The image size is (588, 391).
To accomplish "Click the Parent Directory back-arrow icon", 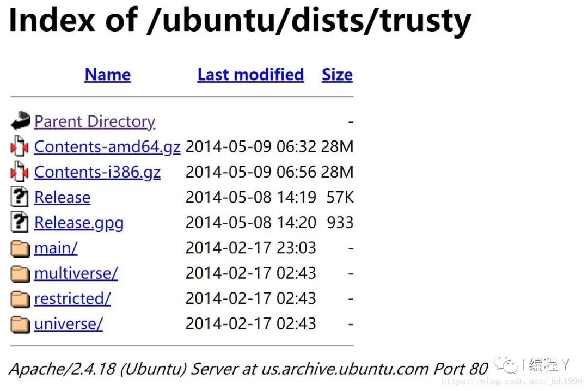I will [x=20, y=120].
